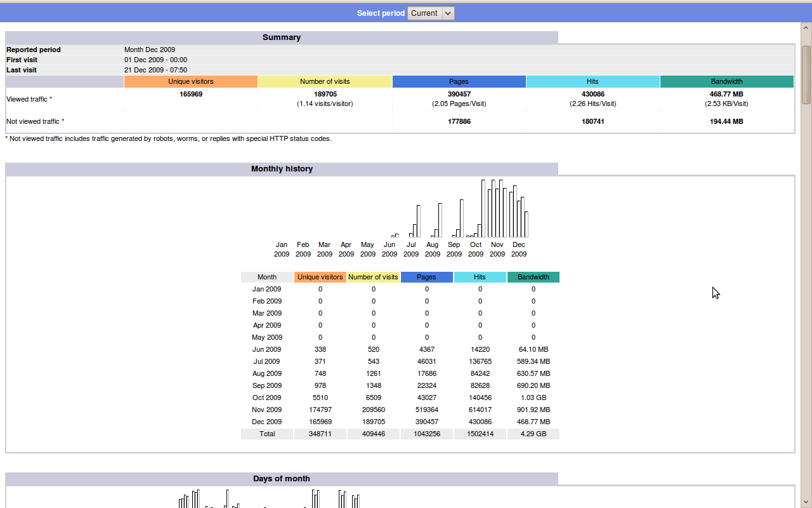This screenshot has width=812, height=508.
Task: Click the Summary section title
Action: (x=282, y=37)
